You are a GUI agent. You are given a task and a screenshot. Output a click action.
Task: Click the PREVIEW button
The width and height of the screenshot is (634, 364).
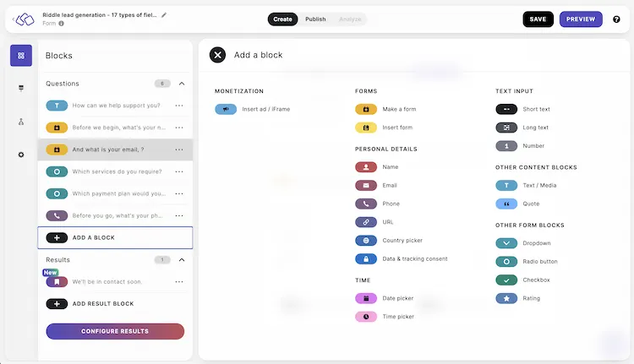tap(581, 19)
